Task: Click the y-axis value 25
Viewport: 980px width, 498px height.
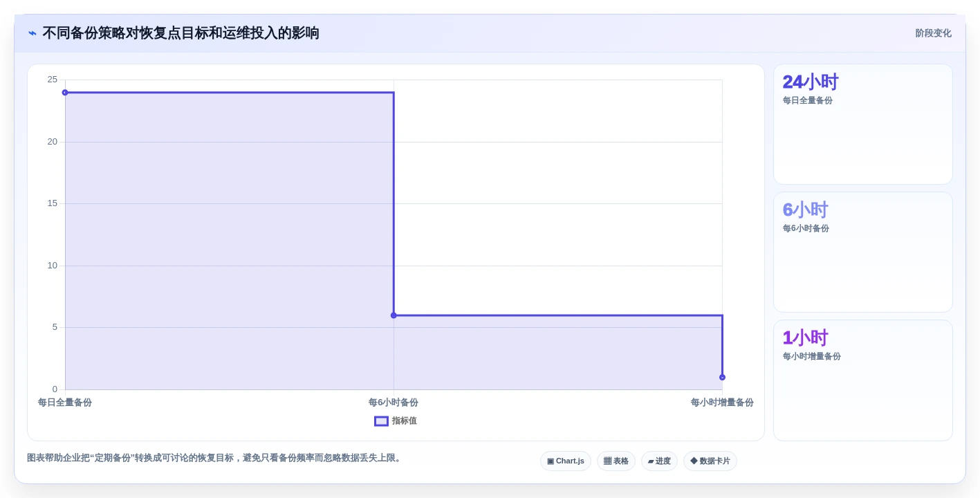Action: click(53, 80)
